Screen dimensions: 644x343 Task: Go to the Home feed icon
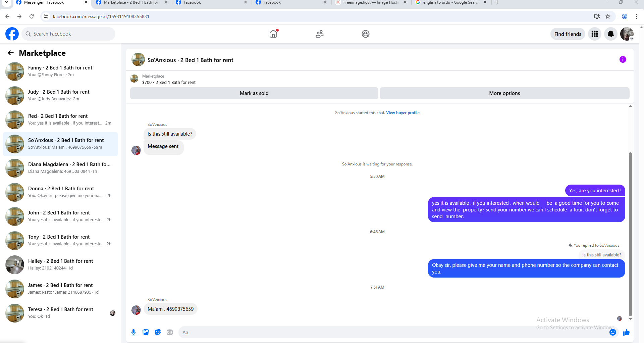coord(274,34)
